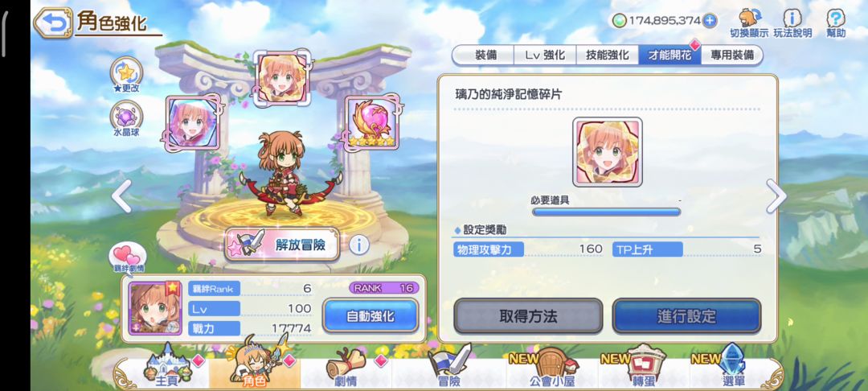868x391 pixels.
Task: Open the 水晶球 crystal ball icon
Action: click(126, 118)
